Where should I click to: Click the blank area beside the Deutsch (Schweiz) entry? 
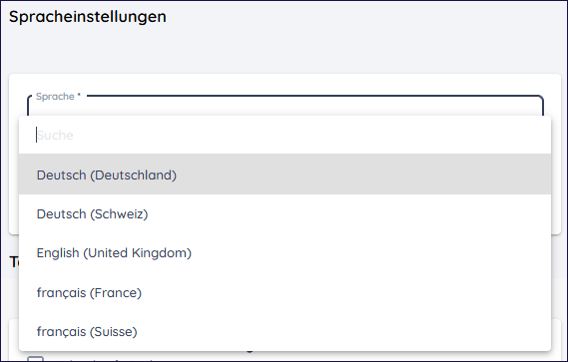point(350,214)
